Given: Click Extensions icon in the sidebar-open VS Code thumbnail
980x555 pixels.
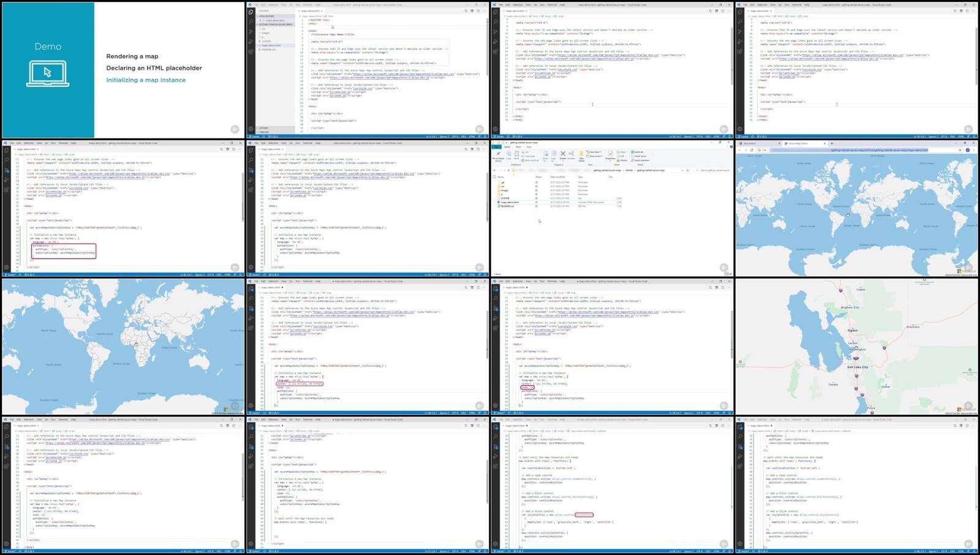Looking at the screenshot, I should (251, 51).
